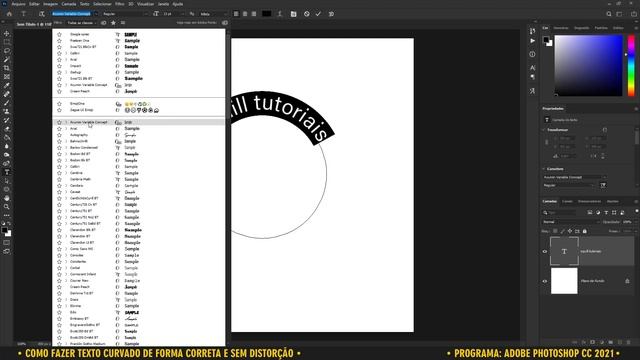This screenshot has width=640, height=360.
Task: Select the Horizontal Type tool in toolbar
Action: pyautogui.click(x=7, y=172)
